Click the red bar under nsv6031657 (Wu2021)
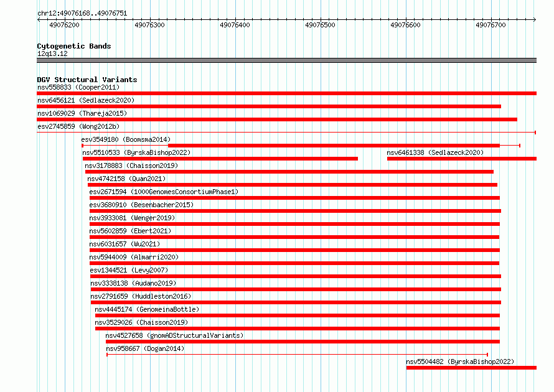 [294, 250]
